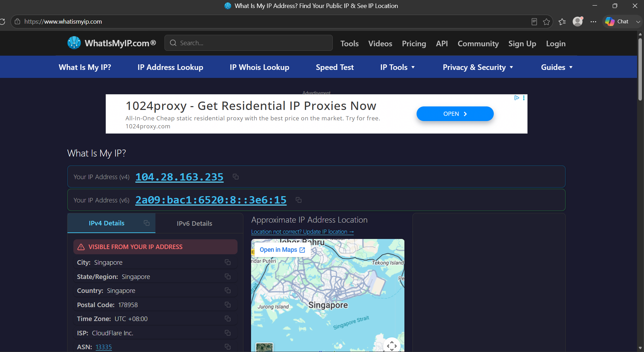Expand the Privacy & Security dropdown
644x352 pixels.
478,67
